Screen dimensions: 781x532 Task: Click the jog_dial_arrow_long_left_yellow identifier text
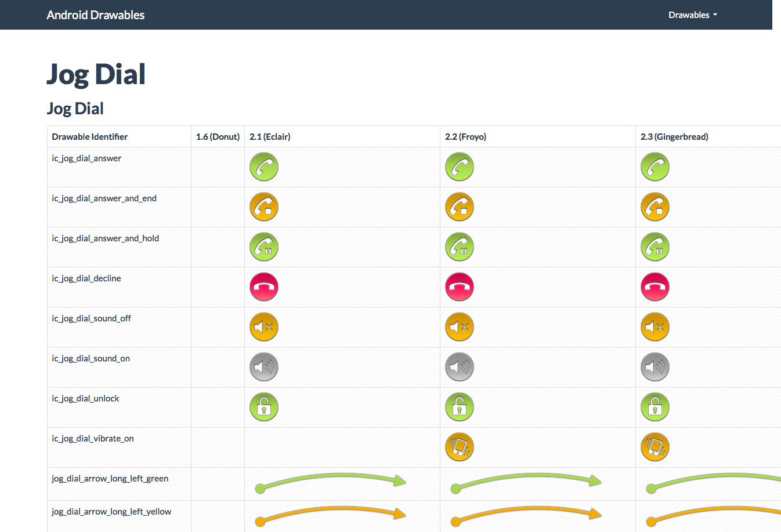click(111, 512)
